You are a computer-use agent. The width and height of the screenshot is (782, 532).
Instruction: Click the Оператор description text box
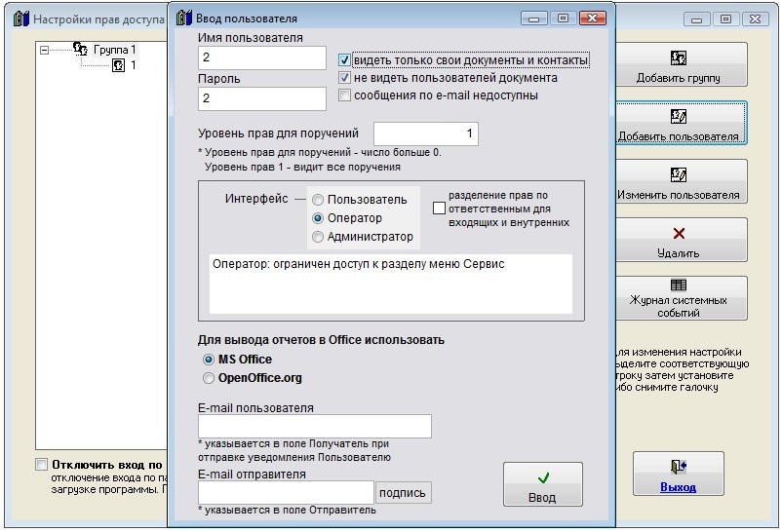390,285
